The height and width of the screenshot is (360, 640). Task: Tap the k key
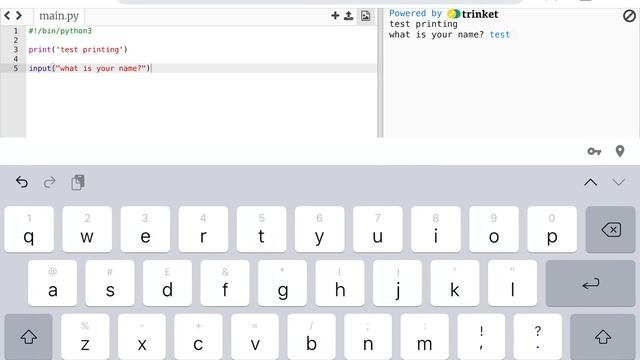coord(455,283)
